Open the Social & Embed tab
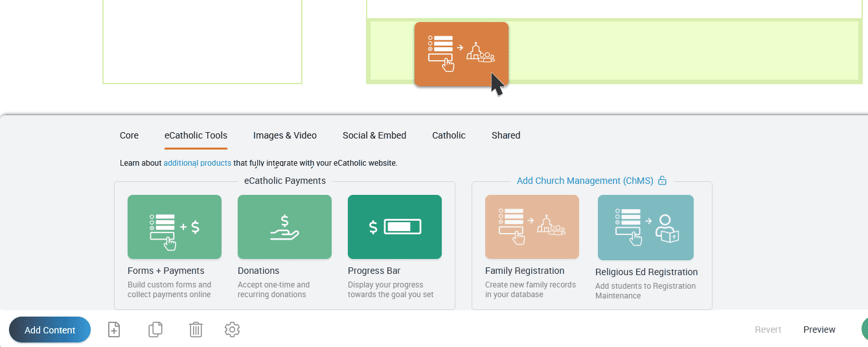 click(x=374, y=135)
